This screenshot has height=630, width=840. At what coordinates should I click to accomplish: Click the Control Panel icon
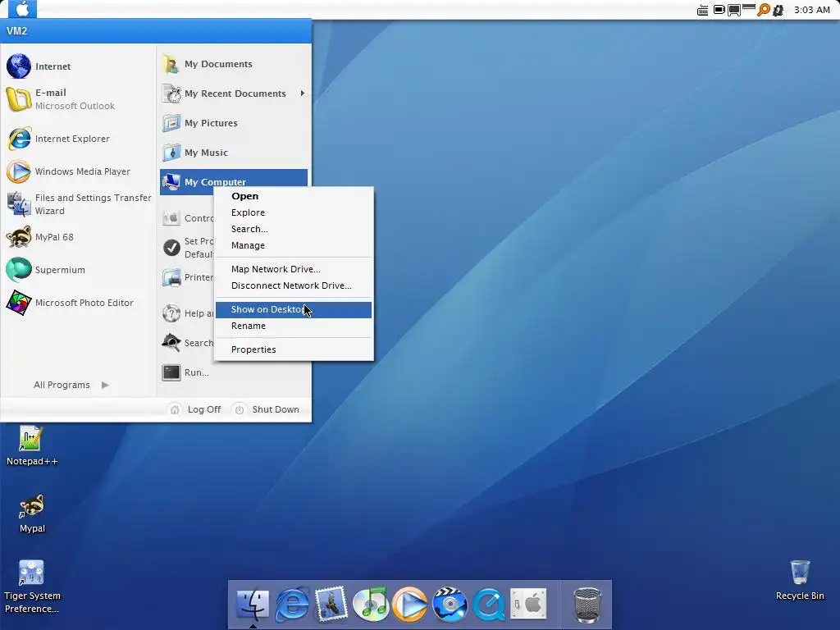click(x=171, y=218)
